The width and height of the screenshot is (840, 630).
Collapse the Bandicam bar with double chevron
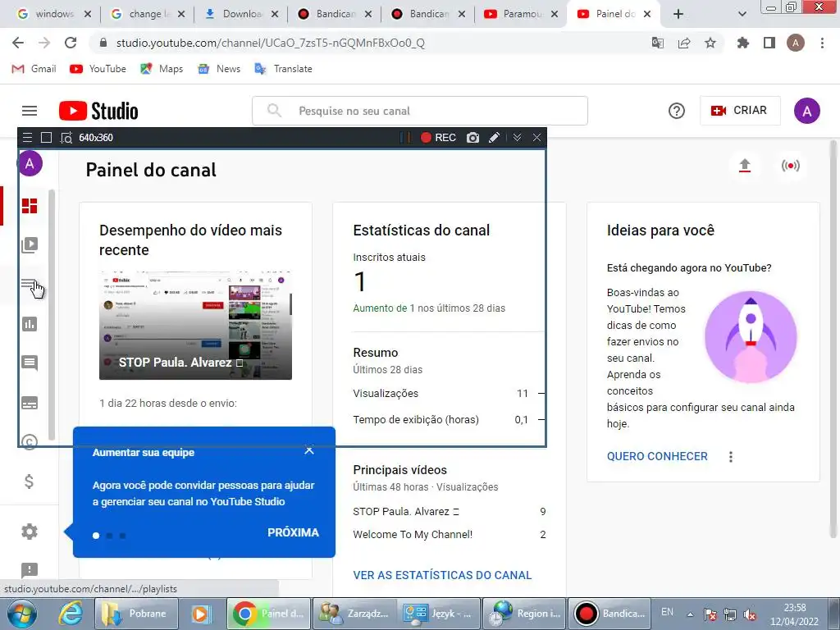(517, 138)
